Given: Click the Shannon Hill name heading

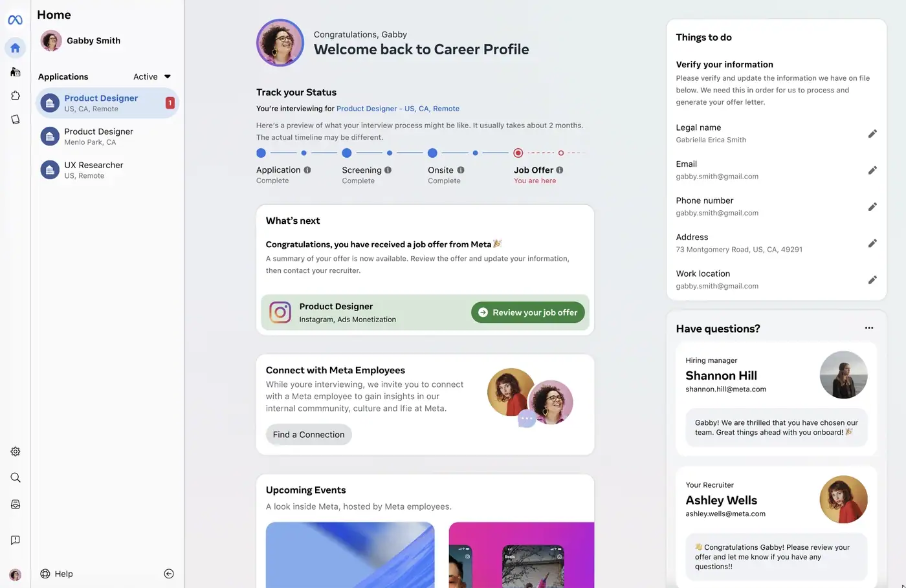Looking at the screenshot, I should tap(721, 376).
